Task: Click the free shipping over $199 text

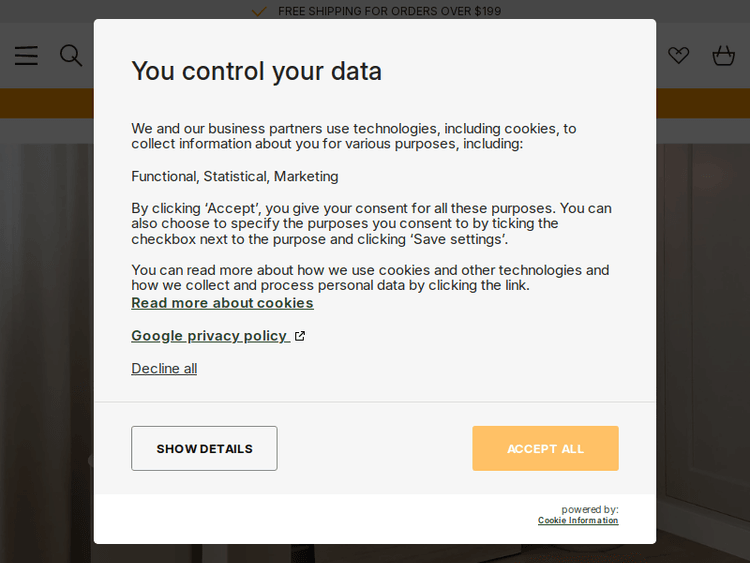Action: (x=389, y=12)
